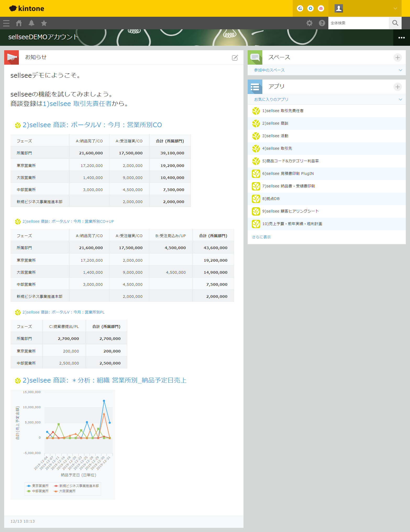Toggle 東京営業所 series in chart legend
This screenshot has width=410, height=532.
38,486
